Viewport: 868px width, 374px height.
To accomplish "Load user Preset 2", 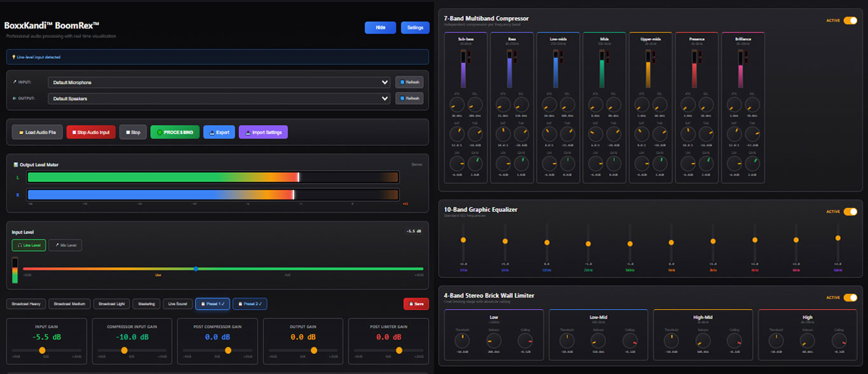I will click(250, 304).
